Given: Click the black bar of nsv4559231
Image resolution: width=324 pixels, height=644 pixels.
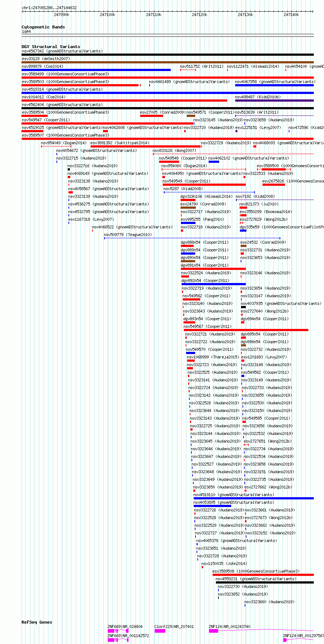Looking at the screenshot, I should coord(265,582).
